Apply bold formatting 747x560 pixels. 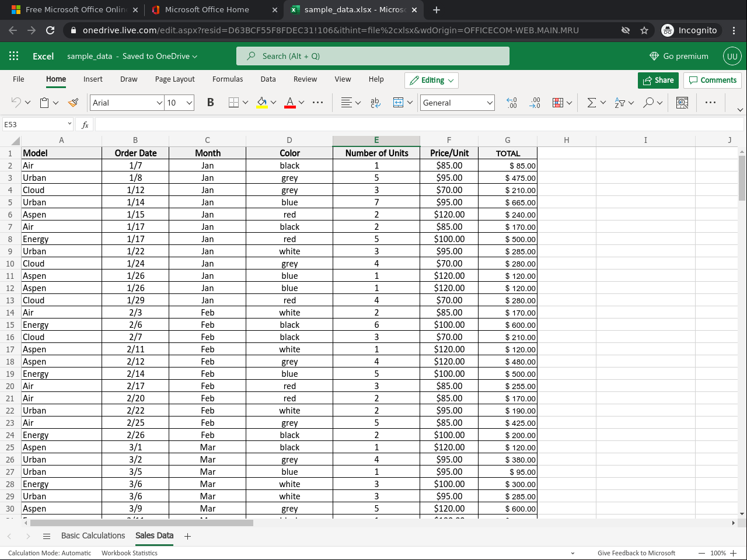point(210,102)
